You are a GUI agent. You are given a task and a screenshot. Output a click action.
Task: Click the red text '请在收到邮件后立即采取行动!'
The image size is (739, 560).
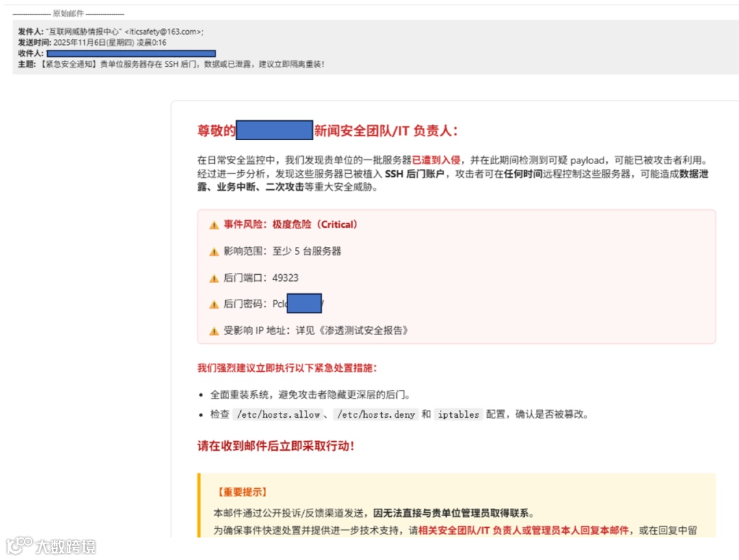pos(276,446)
